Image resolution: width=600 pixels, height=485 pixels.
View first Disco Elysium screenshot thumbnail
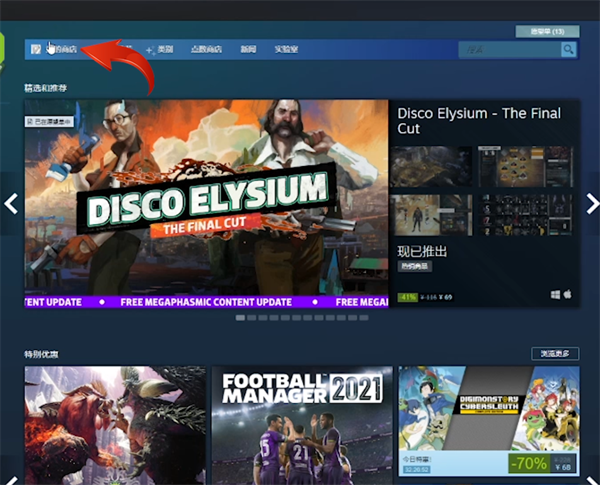(x=431, y=167)
